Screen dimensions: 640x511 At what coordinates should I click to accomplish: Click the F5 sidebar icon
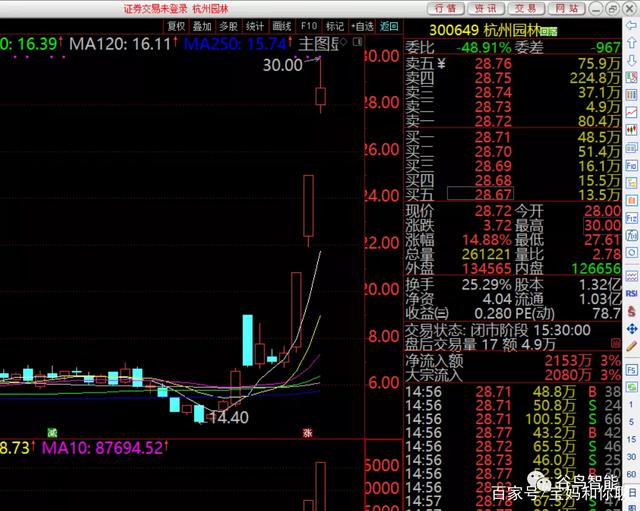(x=631, y=370)
